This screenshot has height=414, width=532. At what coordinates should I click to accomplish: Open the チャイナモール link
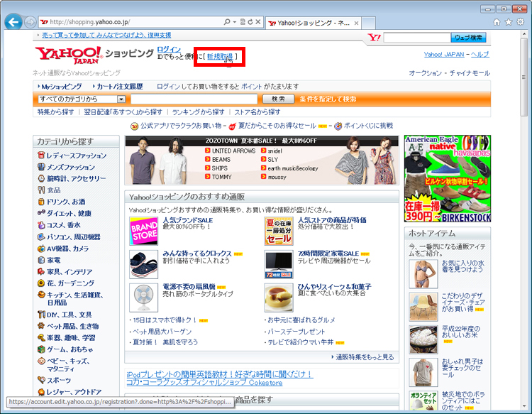[470, 73]
